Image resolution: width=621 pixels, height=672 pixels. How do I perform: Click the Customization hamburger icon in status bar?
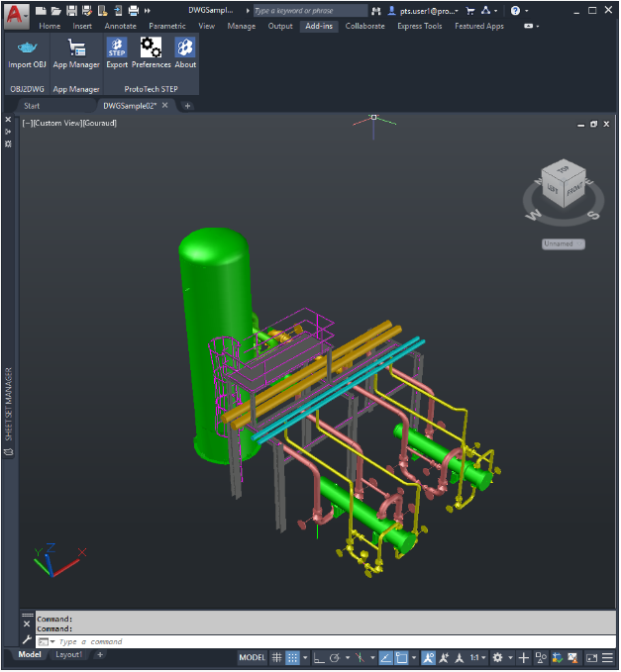pyautogui.click(x=607, y=658)
